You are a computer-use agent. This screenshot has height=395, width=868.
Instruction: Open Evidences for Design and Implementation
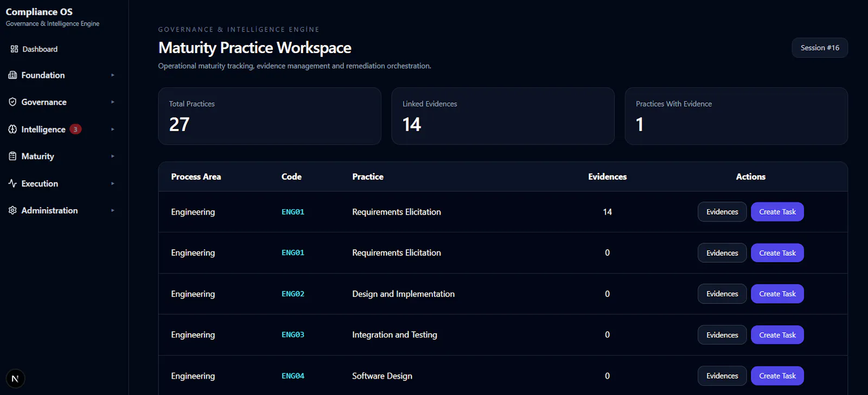tap(722, 294)
